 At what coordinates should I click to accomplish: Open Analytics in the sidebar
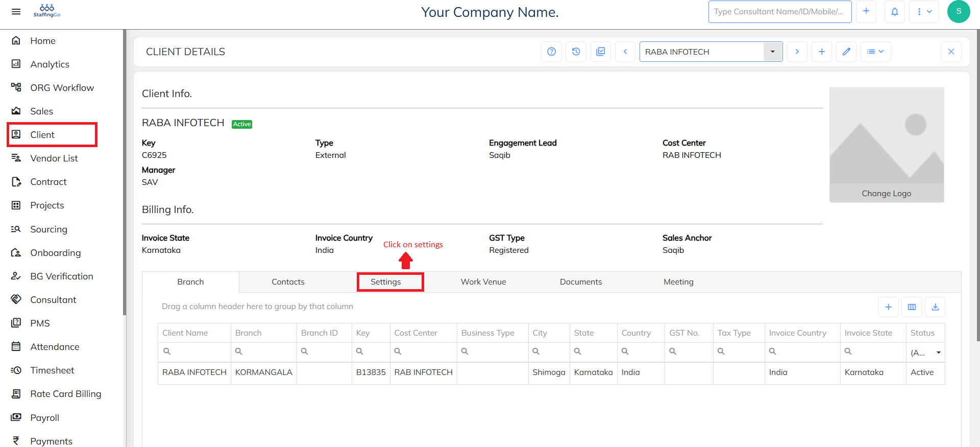(50, 64)
